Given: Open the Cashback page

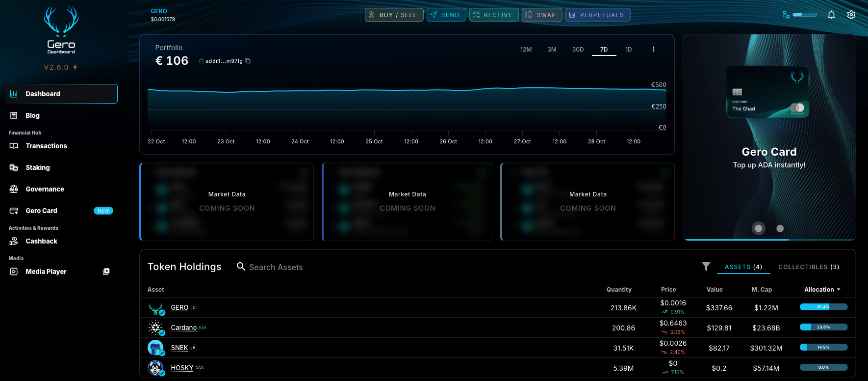Looking at the screenshot, I should (61, 241).
